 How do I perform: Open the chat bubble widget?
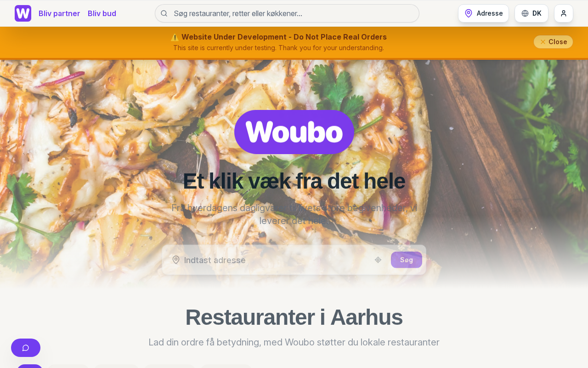point(26,348)
